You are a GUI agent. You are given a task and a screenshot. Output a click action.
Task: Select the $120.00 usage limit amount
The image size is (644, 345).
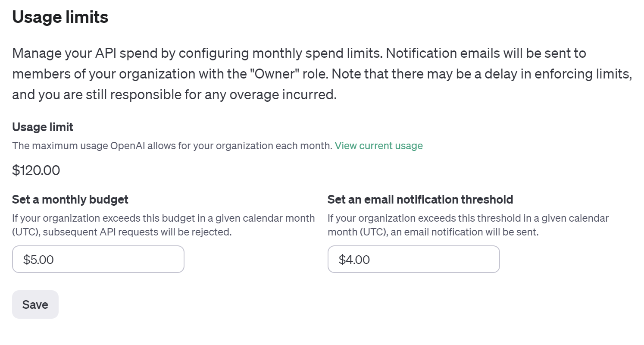[36, 170]
